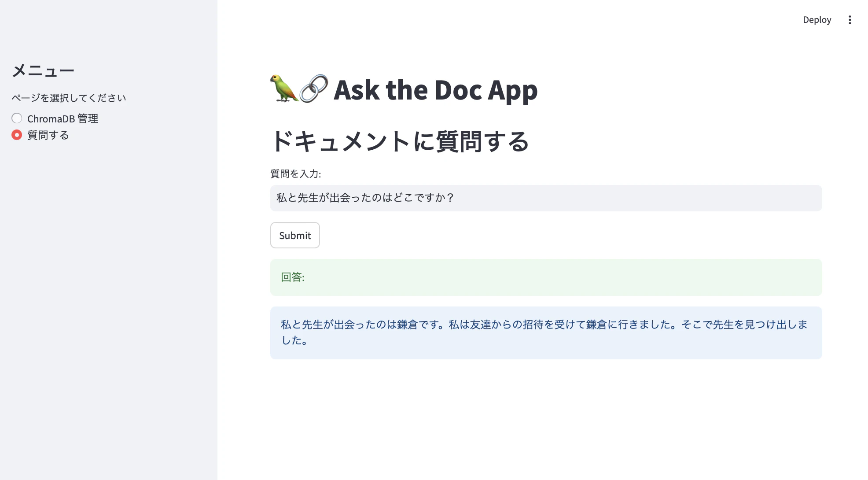868x480 pixels.
Task: Click the ドキュメントに質問する heading
Action: [x=400, y=141]
